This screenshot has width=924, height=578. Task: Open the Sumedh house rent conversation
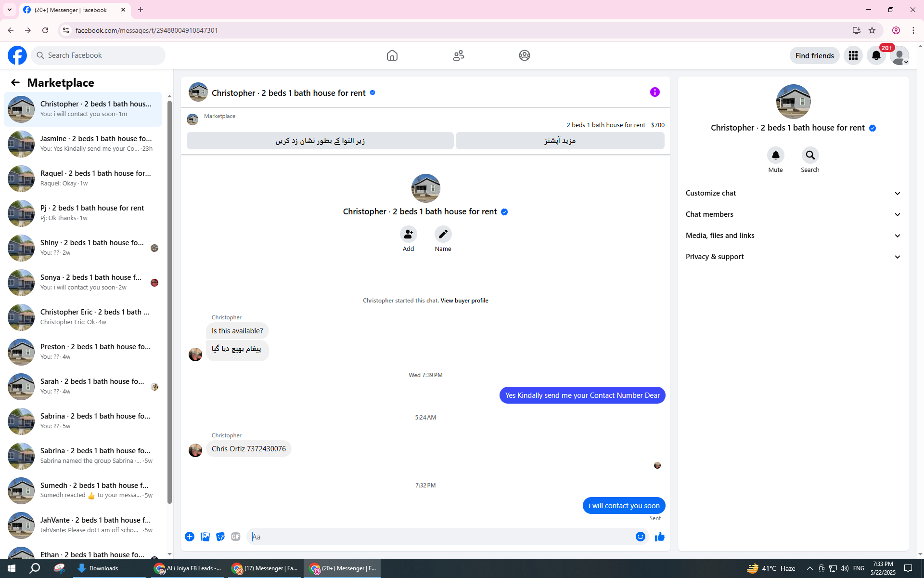click(x=83, y=490)
